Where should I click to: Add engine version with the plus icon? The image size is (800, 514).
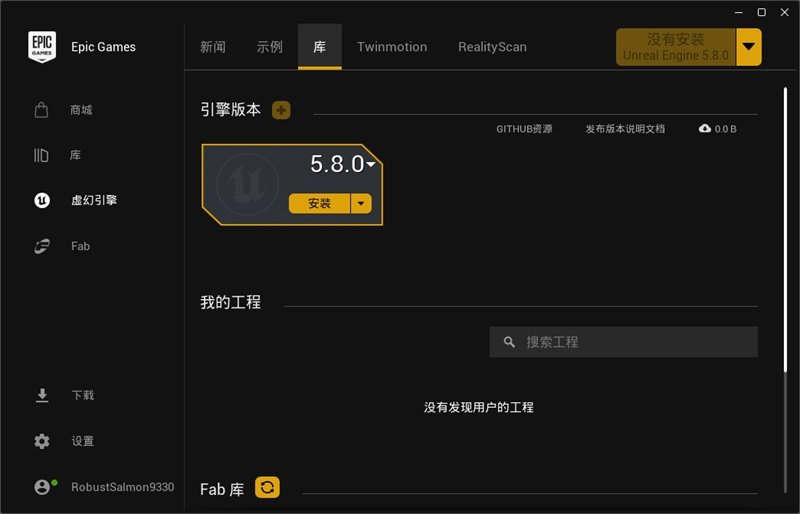(281, 110)
